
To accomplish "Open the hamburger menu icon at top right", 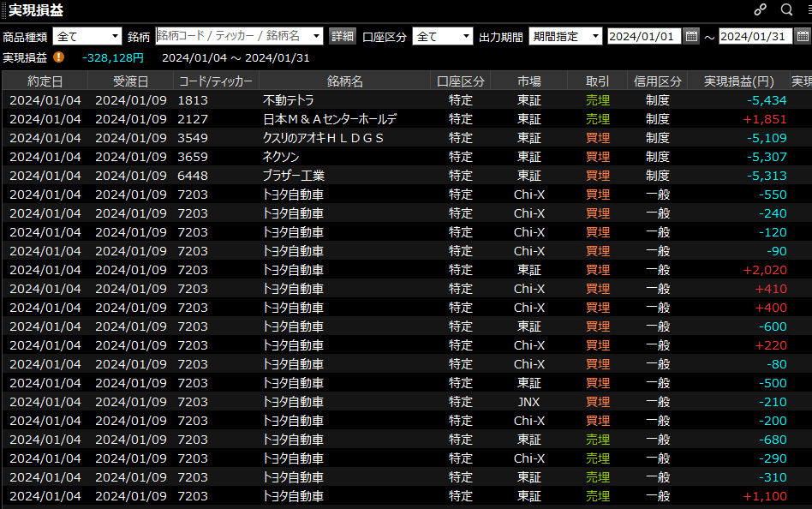I will click(809, 9).
